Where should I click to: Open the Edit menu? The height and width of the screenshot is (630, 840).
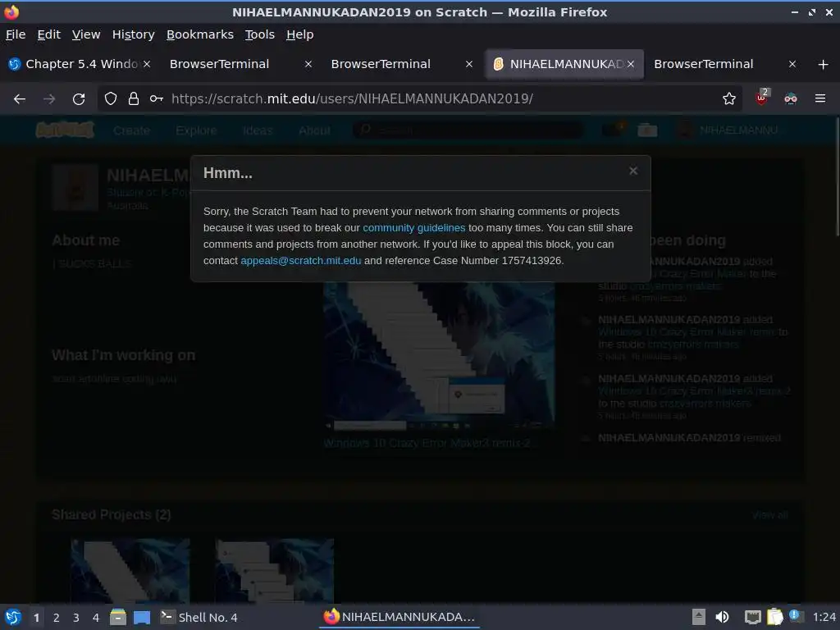(x=48, y=34)
